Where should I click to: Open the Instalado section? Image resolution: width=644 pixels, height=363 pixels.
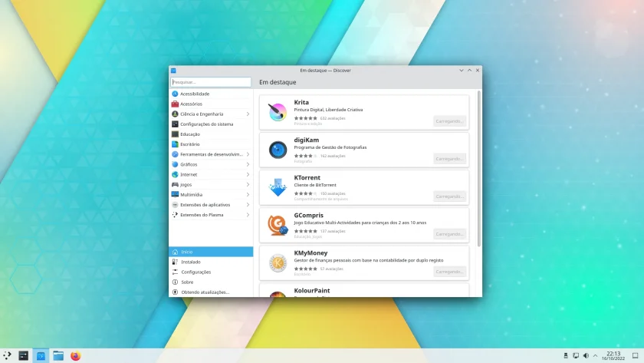coord(211,262)
